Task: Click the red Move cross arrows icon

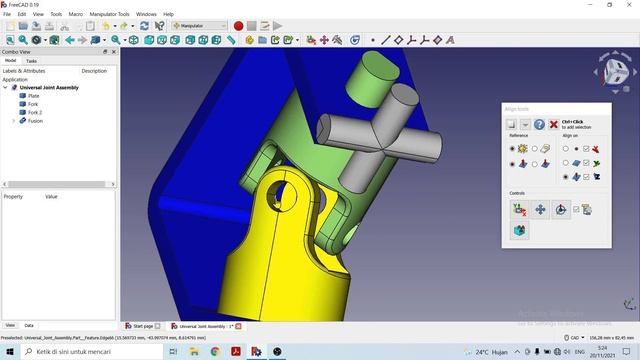Action: [x=324, y=40]
